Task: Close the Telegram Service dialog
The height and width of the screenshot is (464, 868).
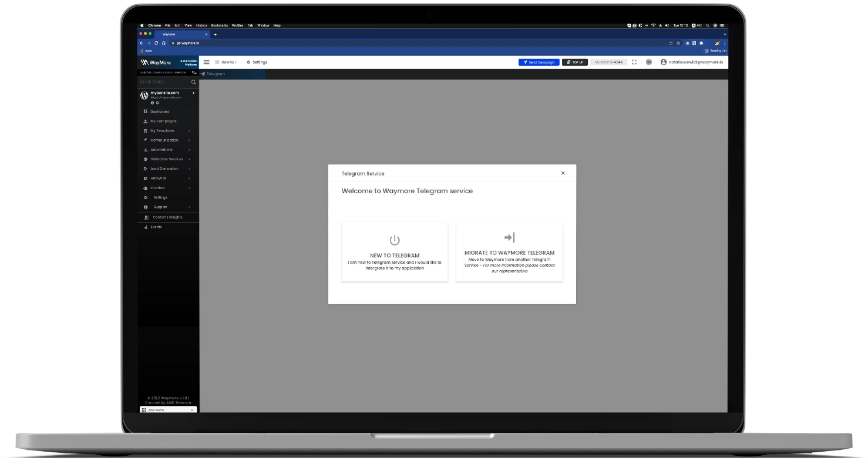Action: pyautogui.click(x=563, y=173)
